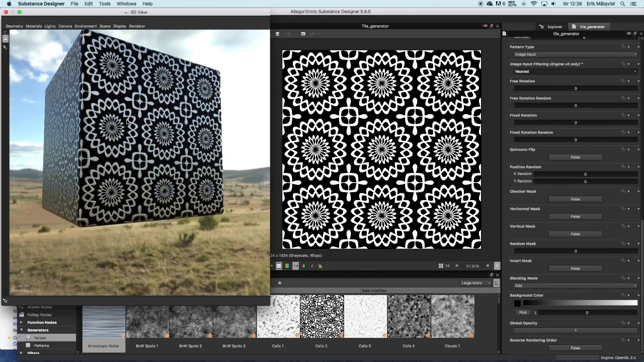Click the Pick button under Background Color
The height and width of the screenshot is (362, 644).
point(523,312)
